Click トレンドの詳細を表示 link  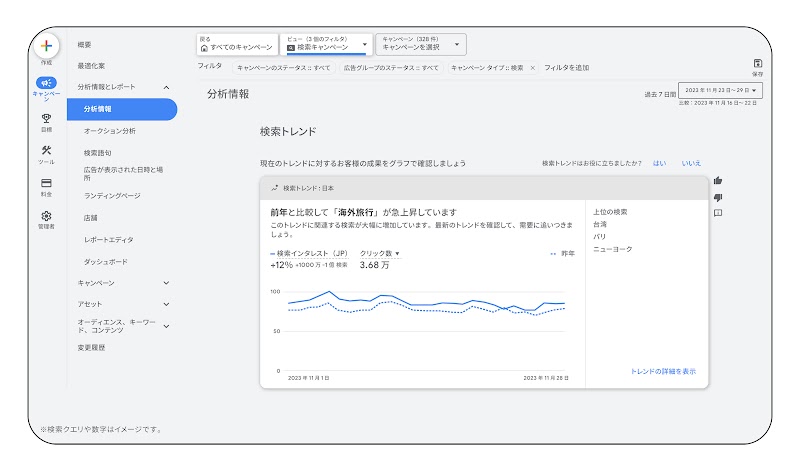tap(663, 371)
